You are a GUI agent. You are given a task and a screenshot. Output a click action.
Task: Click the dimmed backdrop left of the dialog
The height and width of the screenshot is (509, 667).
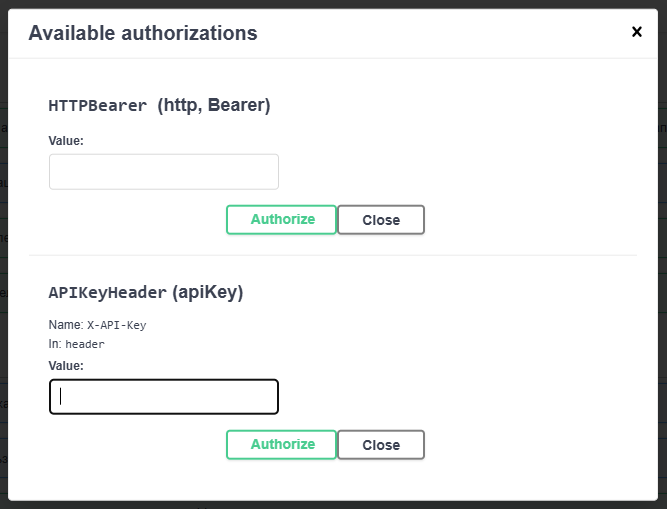point(3,250)
